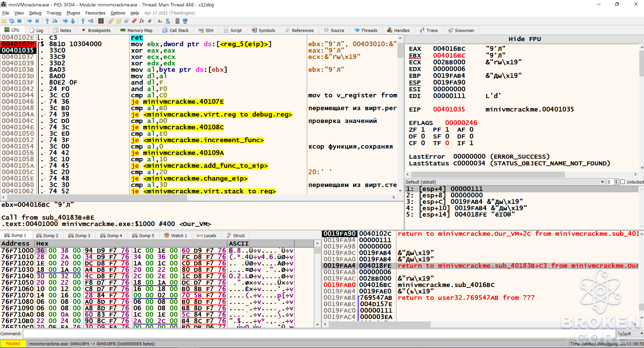This screenshot has width=644, height=348.
Task: Click the Execute till return icon
Action: tap(83, 21)
